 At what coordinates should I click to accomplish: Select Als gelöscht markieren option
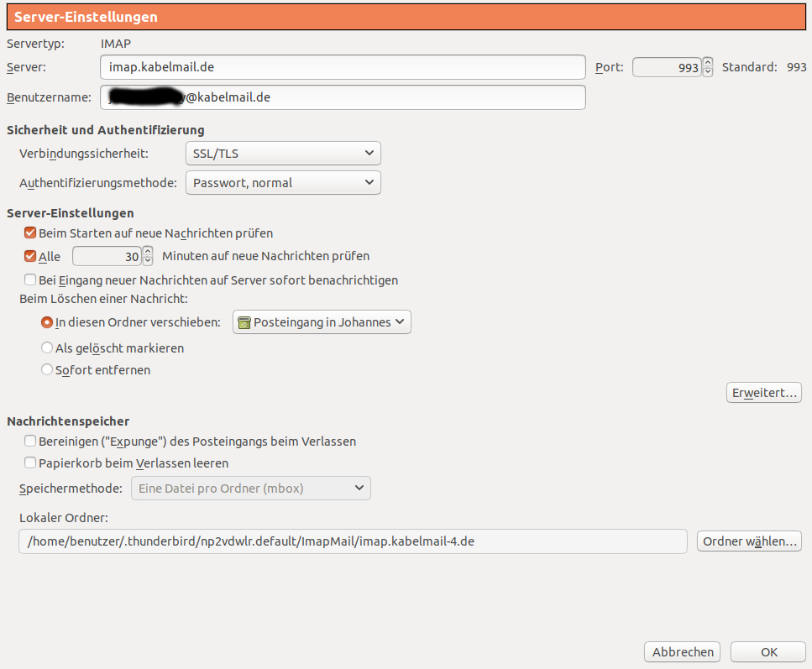[47, 348]
